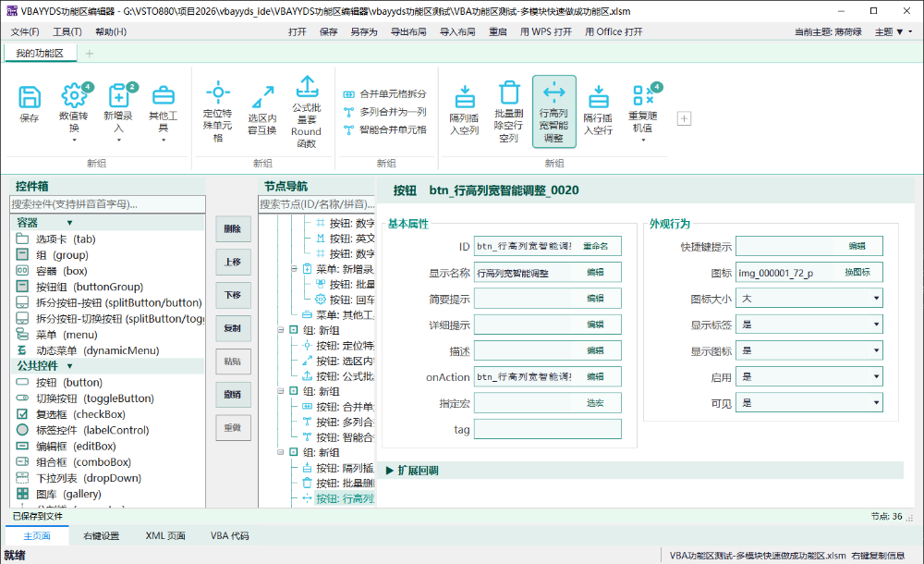This screenshot has width=924, height=564.
Task: Click the 其他工具 briefcase icon
Action: [164, 95]
